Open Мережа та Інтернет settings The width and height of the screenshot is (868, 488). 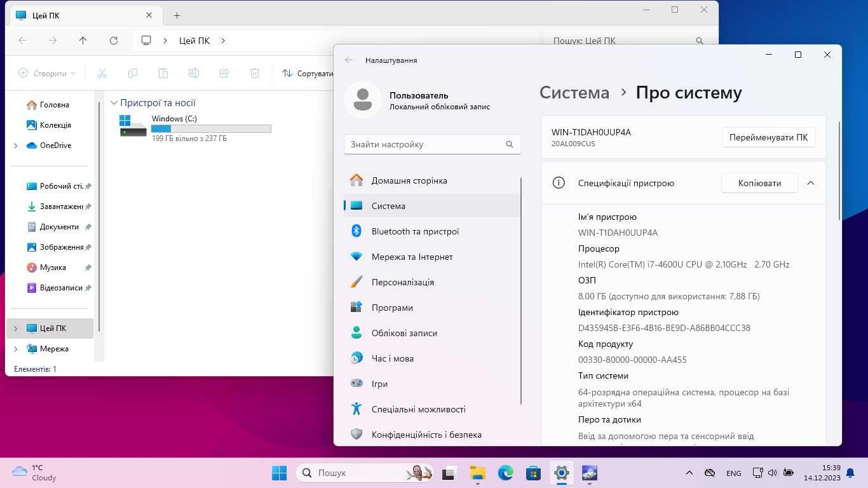pos(432,257)
